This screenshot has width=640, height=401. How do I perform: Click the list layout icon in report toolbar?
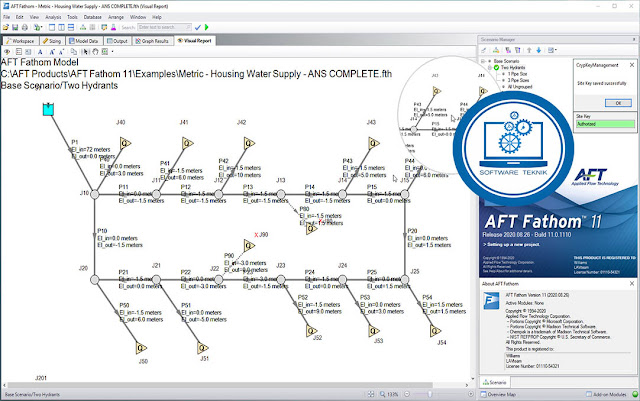click(x=19, y=52)
